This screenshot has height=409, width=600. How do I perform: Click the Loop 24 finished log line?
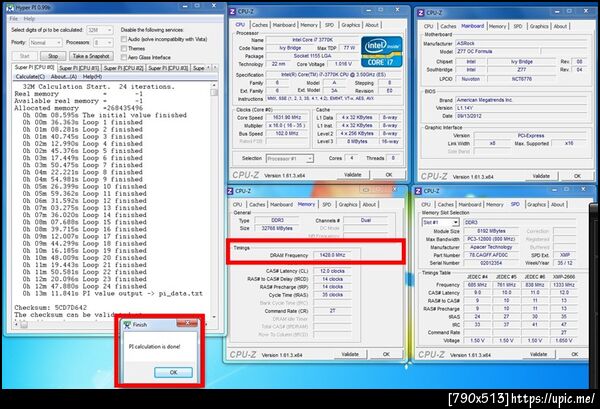(84, 286)
